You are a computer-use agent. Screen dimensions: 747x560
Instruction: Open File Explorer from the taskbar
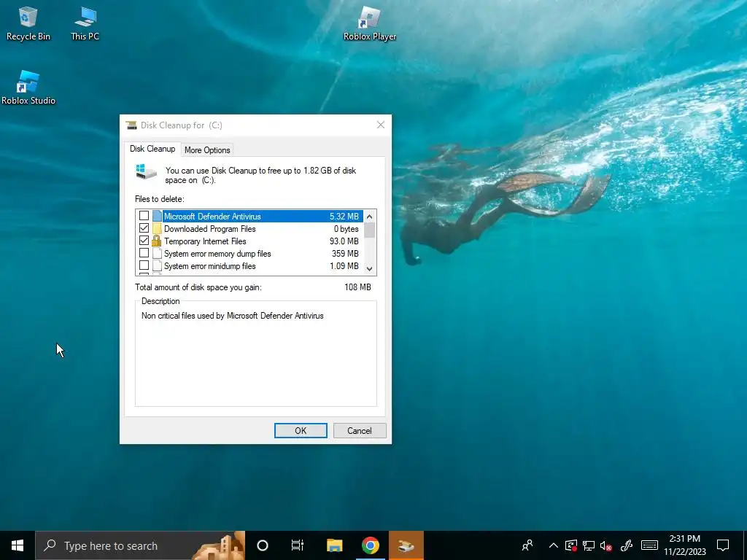pos(334,545)
